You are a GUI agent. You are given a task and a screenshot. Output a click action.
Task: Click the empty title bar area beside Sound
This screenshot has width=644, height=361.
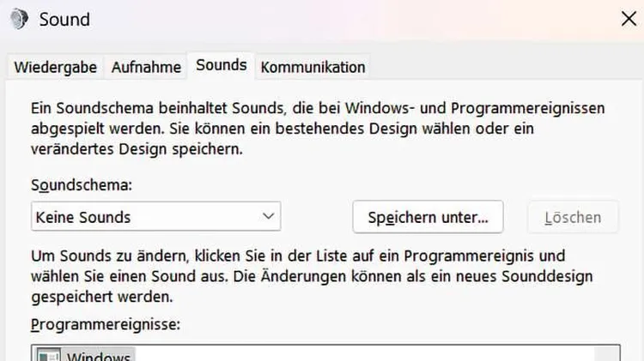tap(349, 19)
